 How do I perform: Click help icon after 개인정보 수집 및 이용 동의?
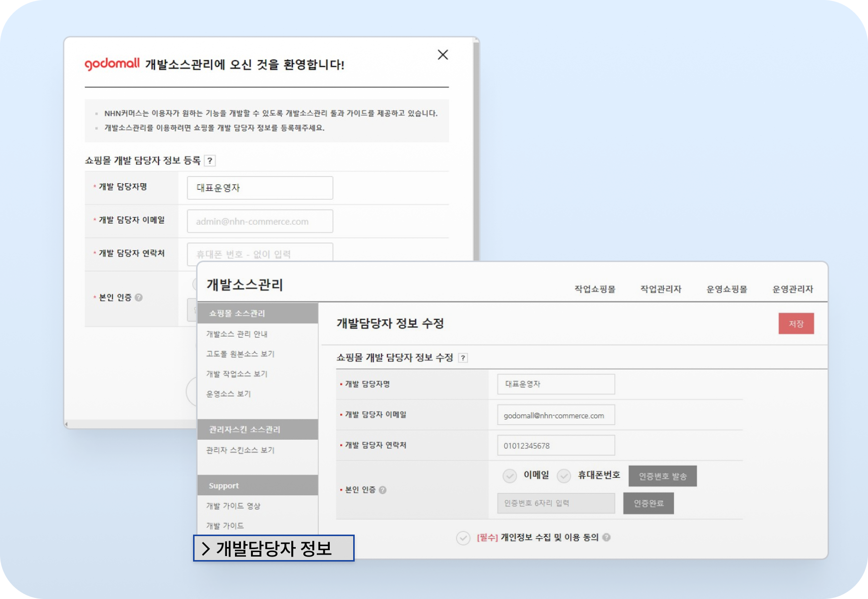607,538
